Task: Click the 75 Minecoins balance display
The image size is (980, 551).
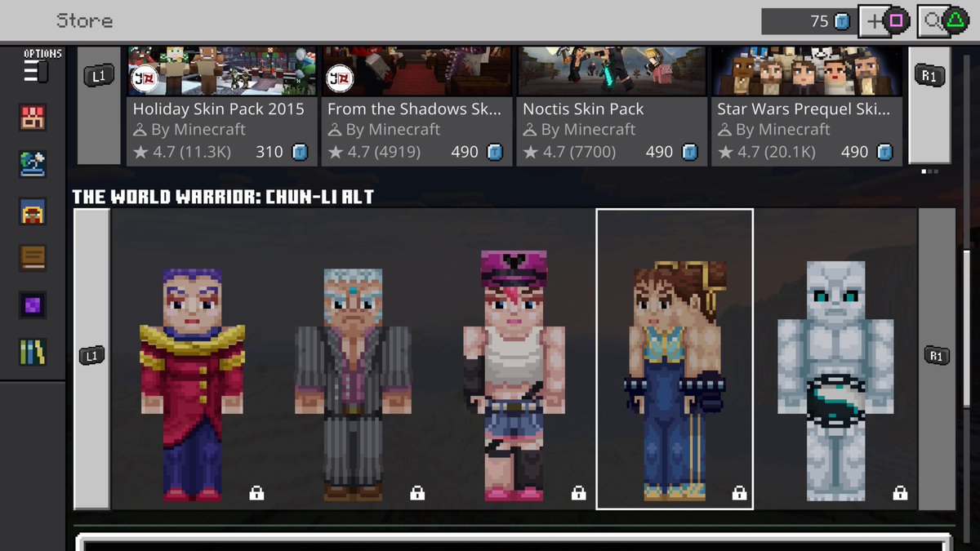Action: [x=808, y=21]
